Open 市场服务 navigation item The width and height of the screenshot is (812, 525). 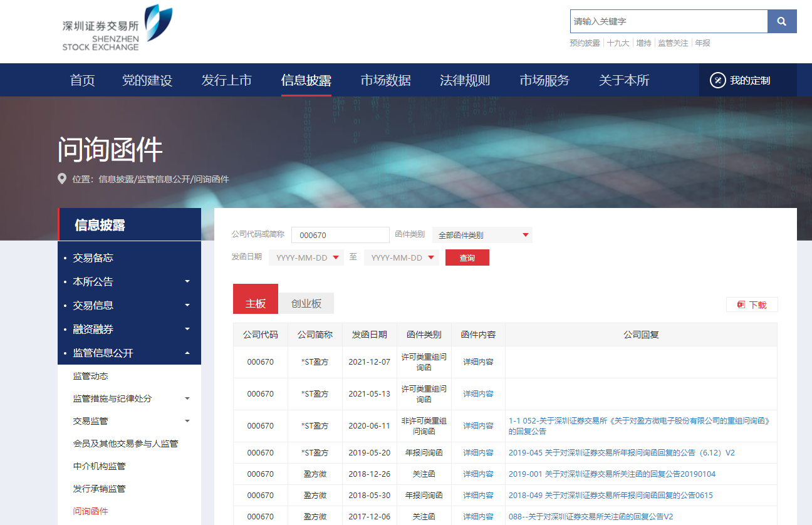tap(544, 80)
